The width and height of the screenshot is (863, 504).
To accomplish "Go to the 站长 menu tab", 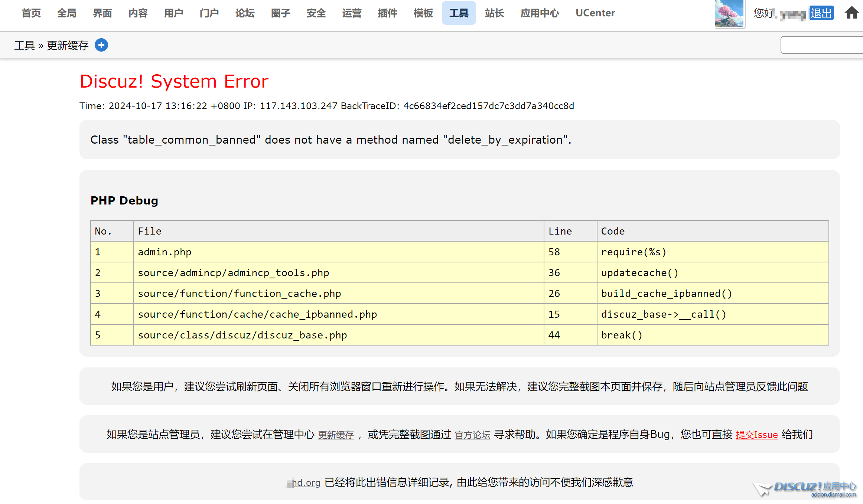I will [495, 13].
